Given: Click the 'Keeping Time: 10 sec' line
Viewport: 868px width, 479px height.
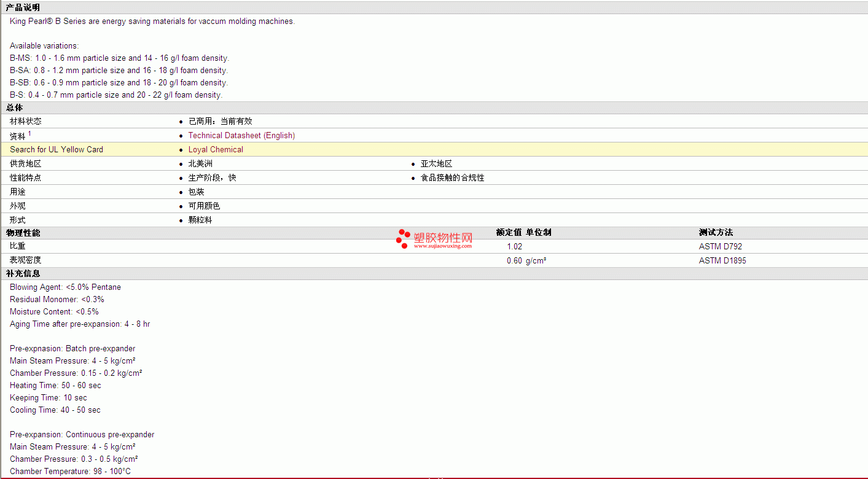Looking at the screenshot, I should [x=49, y=397].
